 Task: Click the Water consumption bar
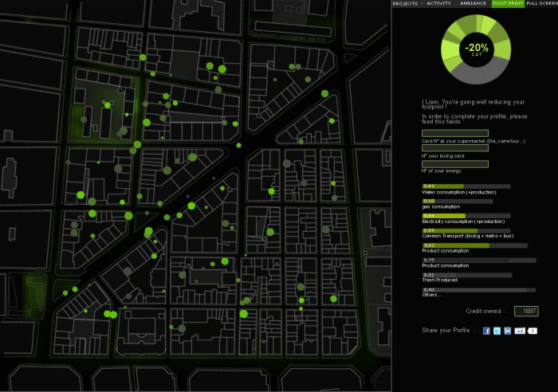[x=466, y=186]
